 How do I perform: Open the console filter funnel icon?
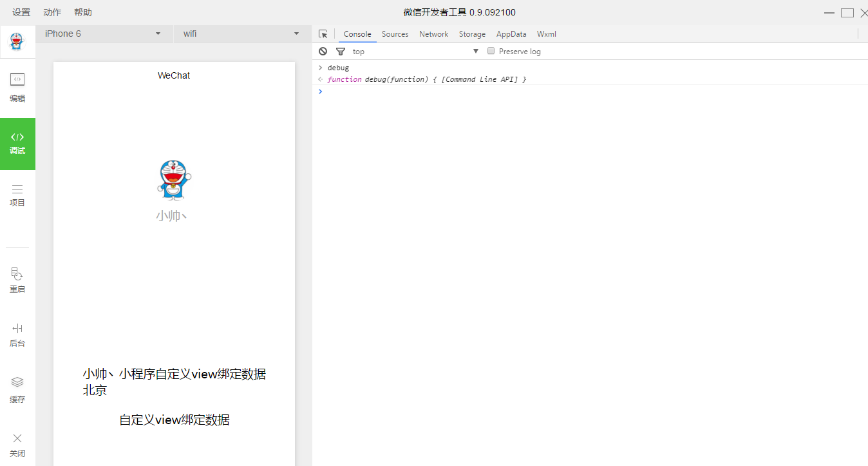coord(341,51)
